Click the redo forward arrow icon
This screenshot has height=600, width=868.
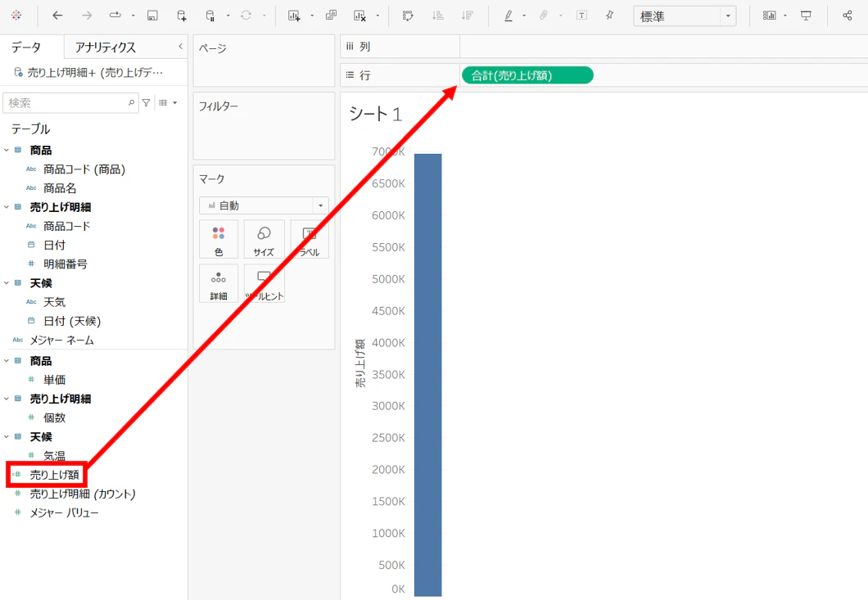tap(86, 16)
